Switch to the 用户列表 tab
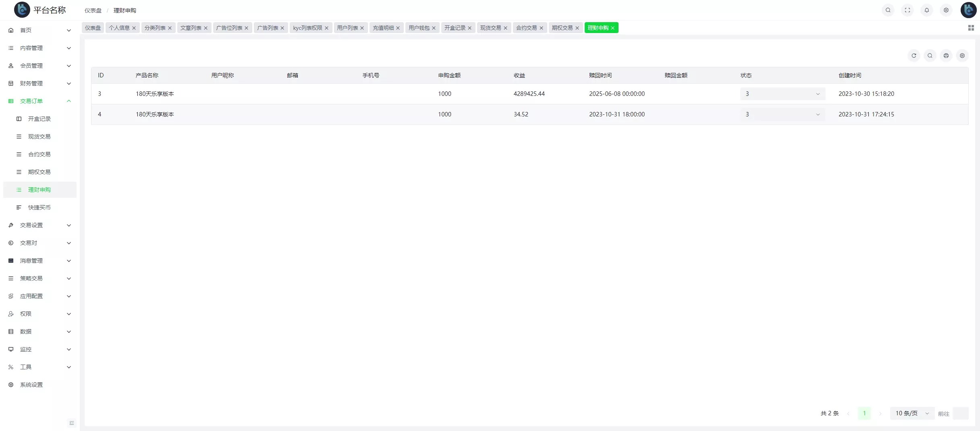980x431 pixels. [347, 28]
